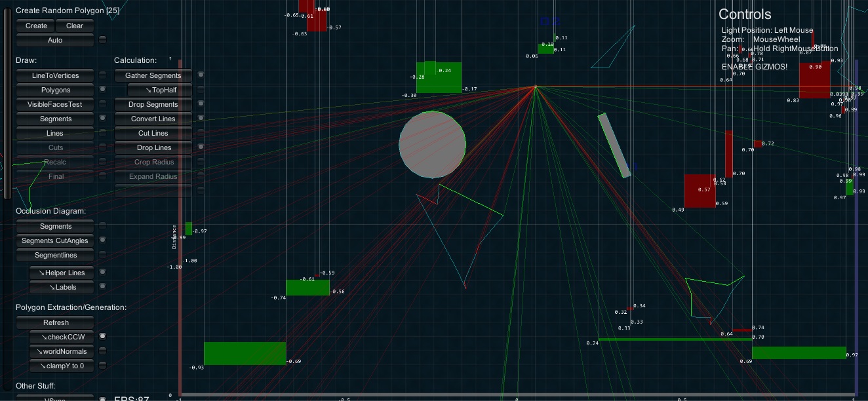Click the Recalc button
This screenshot has width=868, height=401.
(55, 162)
